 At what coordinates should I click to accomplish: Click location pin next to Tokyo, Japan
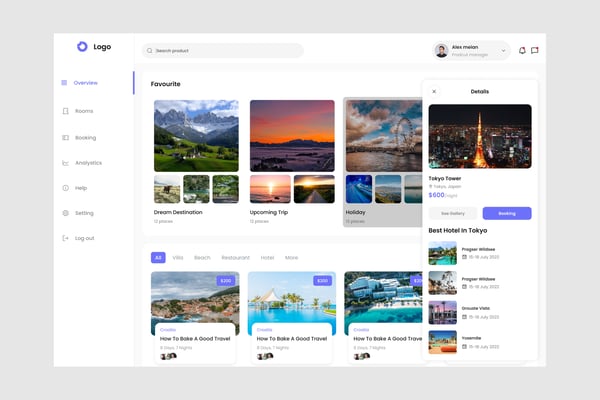pos(430,186)
